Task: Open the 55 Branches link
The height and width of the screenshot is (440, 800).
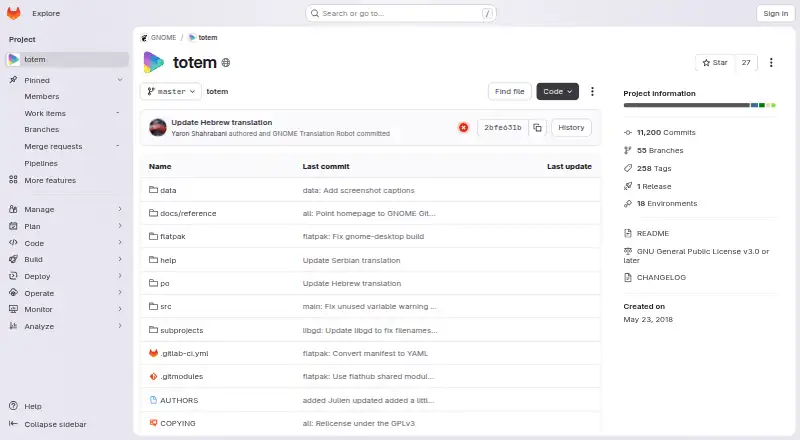Action: coord(660,151)
